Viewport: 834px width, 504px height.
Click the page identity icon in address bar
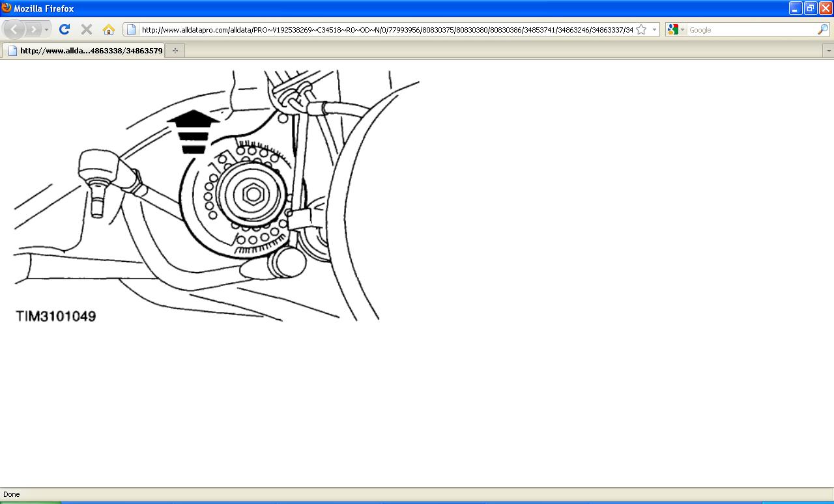(131, 29)
